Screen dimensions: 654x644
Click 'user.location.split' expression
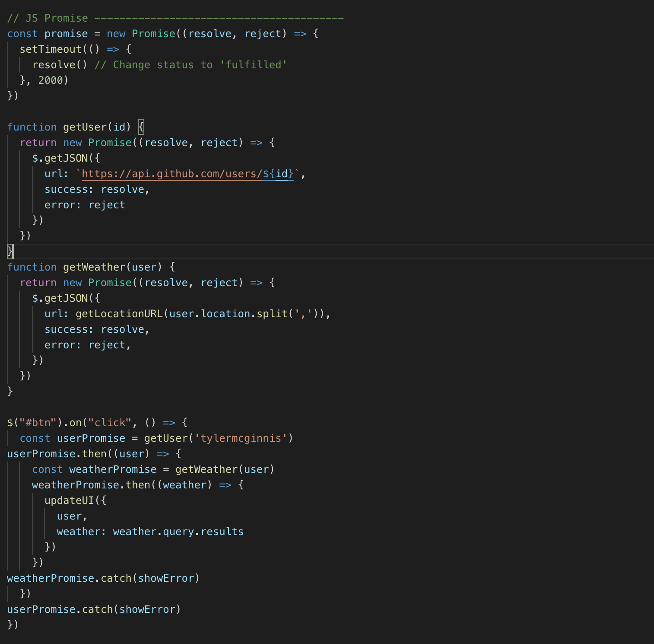coord(228,314)
